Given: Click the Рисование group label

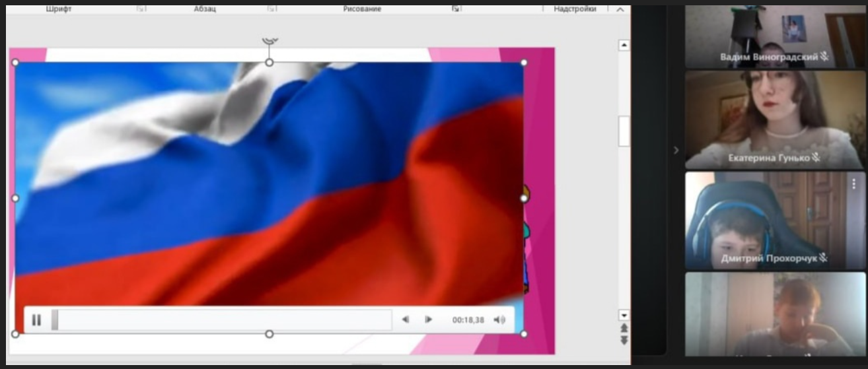Looking at the screenshot, I should pos(362,9).
